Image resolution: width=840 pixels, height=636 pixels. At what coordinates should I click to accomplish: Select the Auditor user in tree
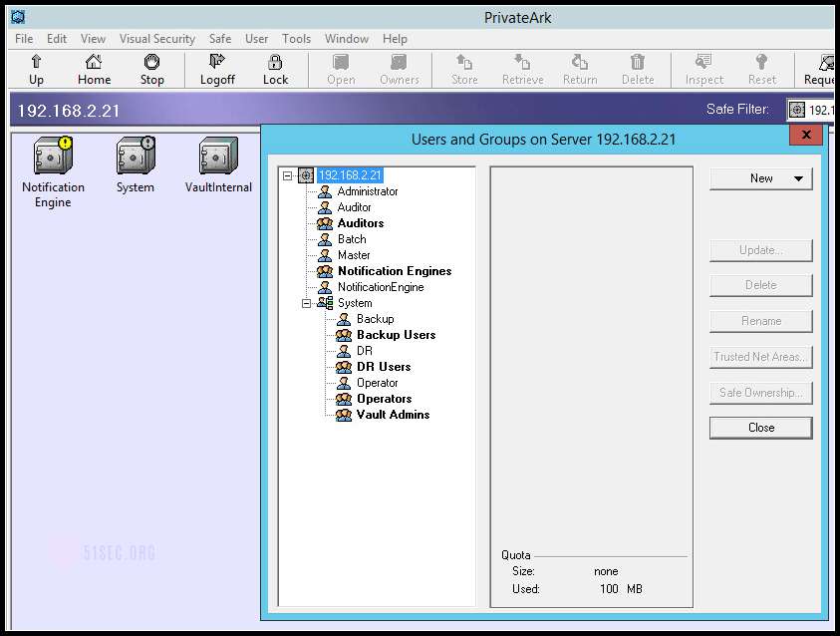click(354, 207)
